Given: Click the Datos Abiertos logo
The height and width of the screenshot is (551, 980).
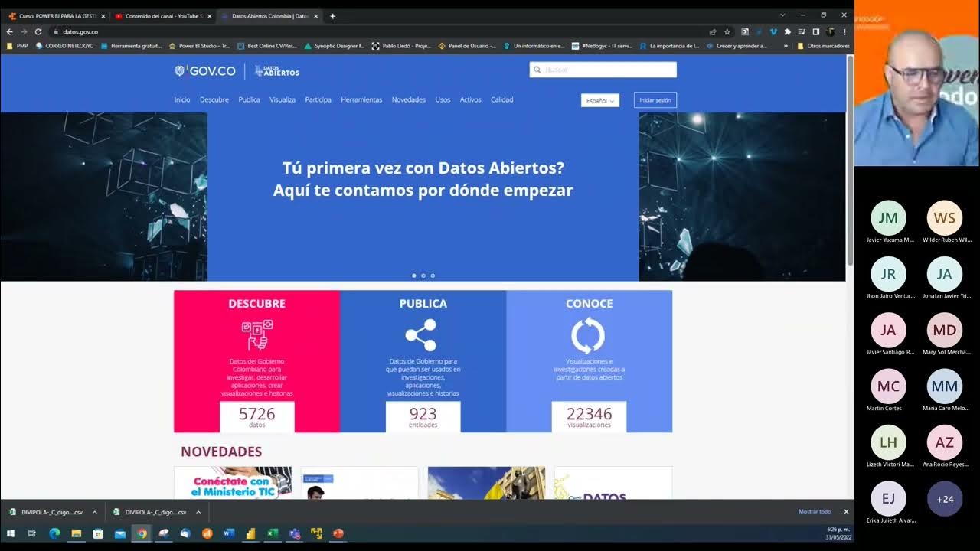Looking at the screenshot, I should click(x=277, y=70).
